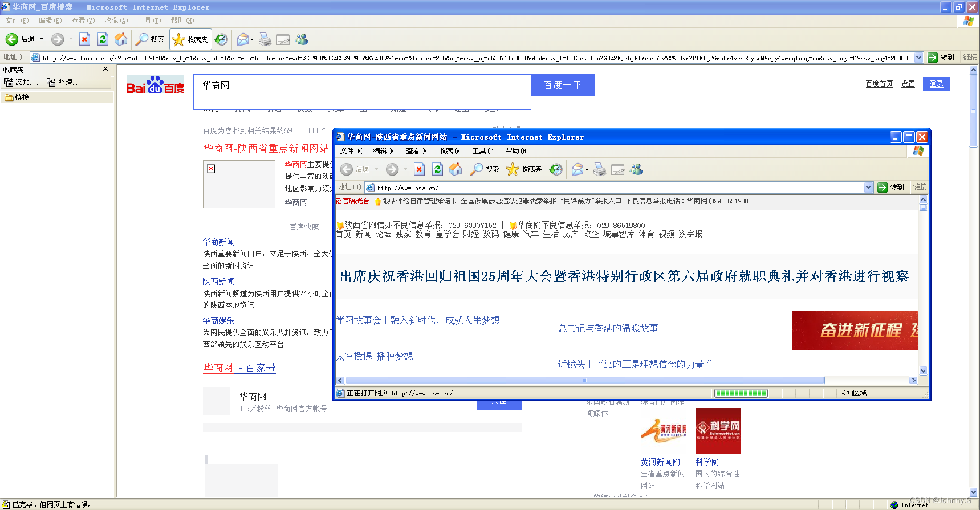Open Mail options dropdown in 华商网 window
The height and width of the screenshot is (510, 980).
click(x=587, y=170)
